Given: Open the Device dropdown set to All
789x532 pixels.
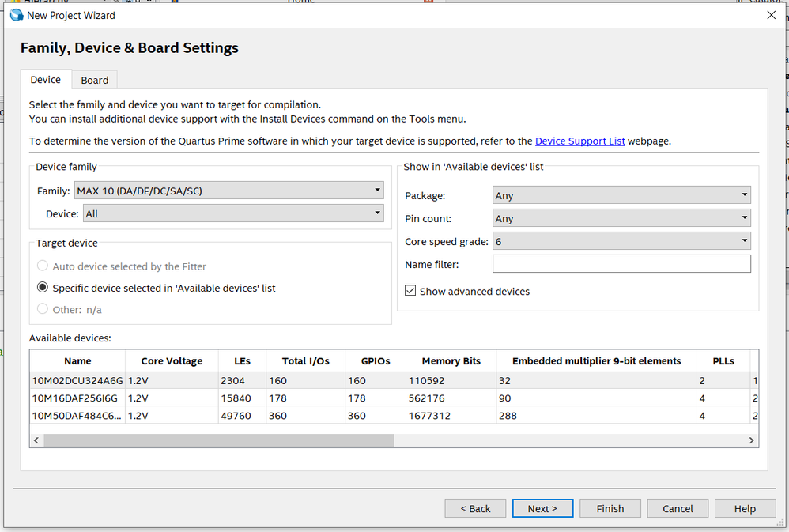Looking at the screenshot, I should pos(232,213).
